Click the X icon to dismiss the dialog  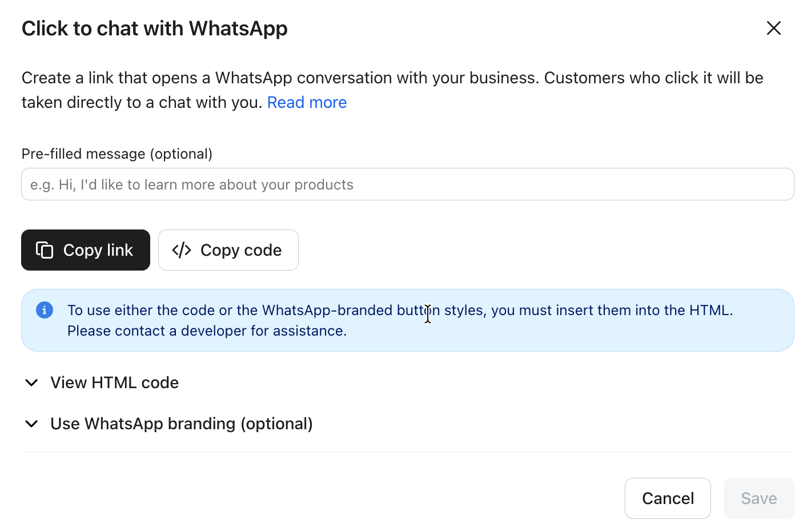click(774, 27)
